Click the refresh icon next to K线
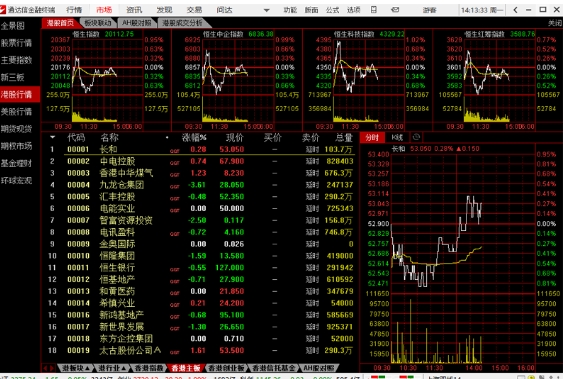 [416, 137]
